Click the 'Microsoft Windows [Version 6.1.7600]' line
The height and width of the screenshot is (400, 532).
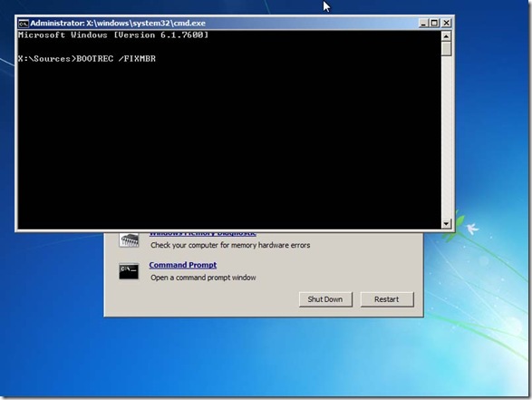(x=113, y=35)
